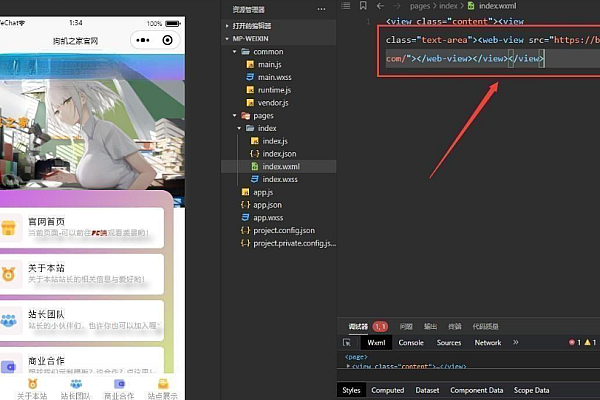This screenshot has height=400, width=600.
Task: Tap the 站点展示 bottom tab bar icon
Action: click(x=163, y=389)
